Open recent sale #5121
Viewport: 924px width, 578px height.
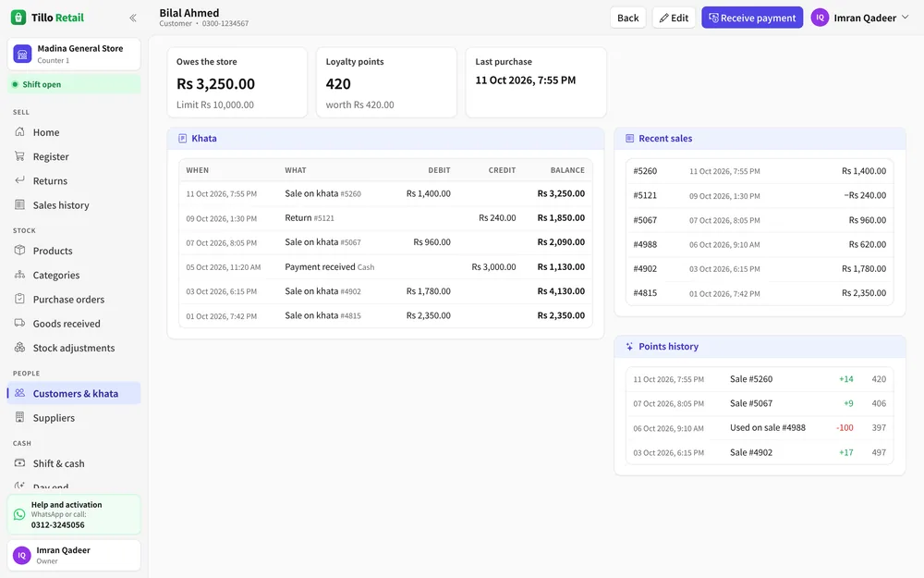click(x=760, y=195)
